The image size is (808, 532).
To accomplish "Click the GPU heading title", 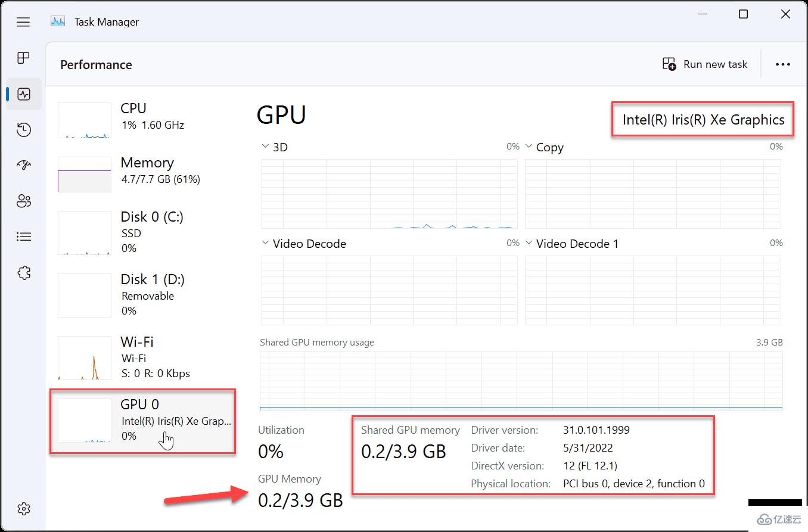I will 281,115.
